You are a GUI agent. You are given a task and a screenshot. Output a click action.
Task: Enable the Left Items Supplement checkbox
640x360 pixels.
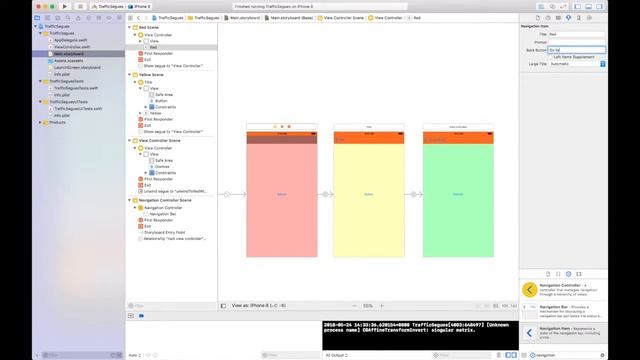(x=551, y=57)
